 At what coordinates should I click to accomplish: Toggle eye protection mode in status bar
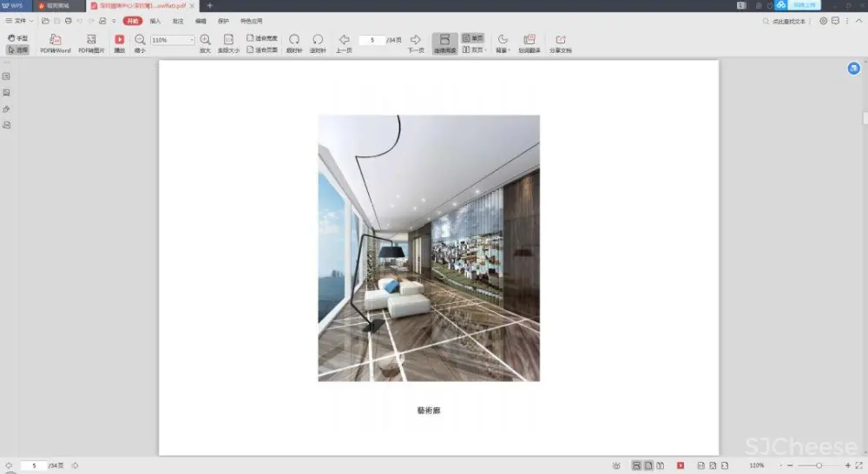[x=616, y=465]
